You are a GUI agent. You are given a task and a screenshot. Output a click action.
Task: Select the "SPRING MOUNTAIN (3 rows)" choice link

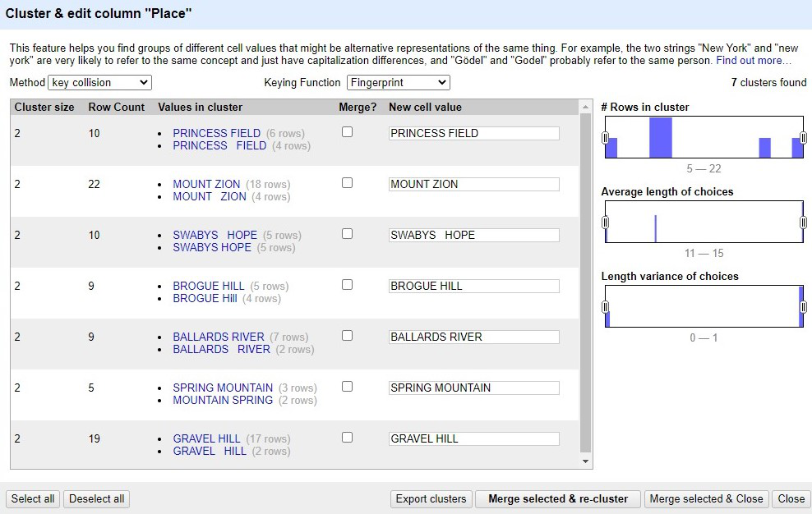pyautogui.click(x=222, y=388)
